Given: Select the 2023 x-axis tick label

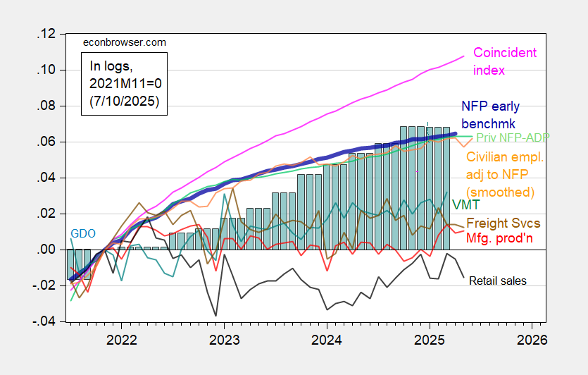Looking at the screenshot, I should 223,338.
